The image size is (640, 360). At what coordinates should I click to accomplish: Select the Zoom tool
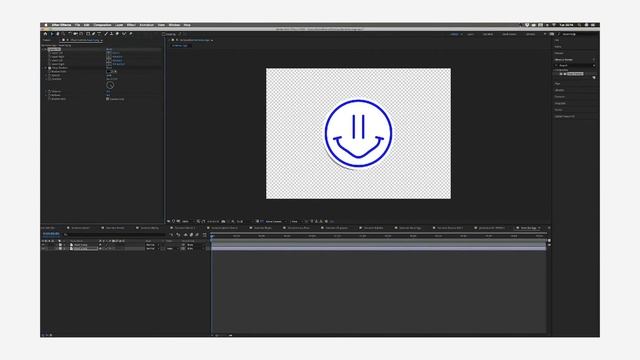tap(63, 34)
